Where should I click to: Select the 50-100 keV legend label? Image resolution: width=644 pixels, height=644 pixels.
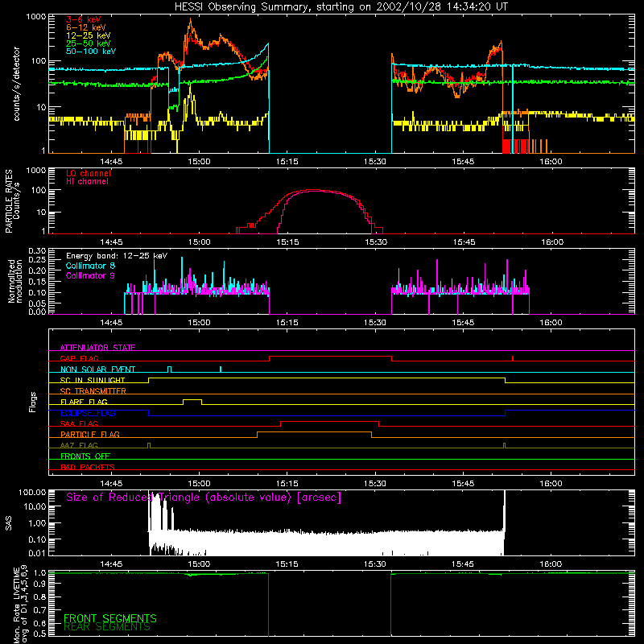91,52
